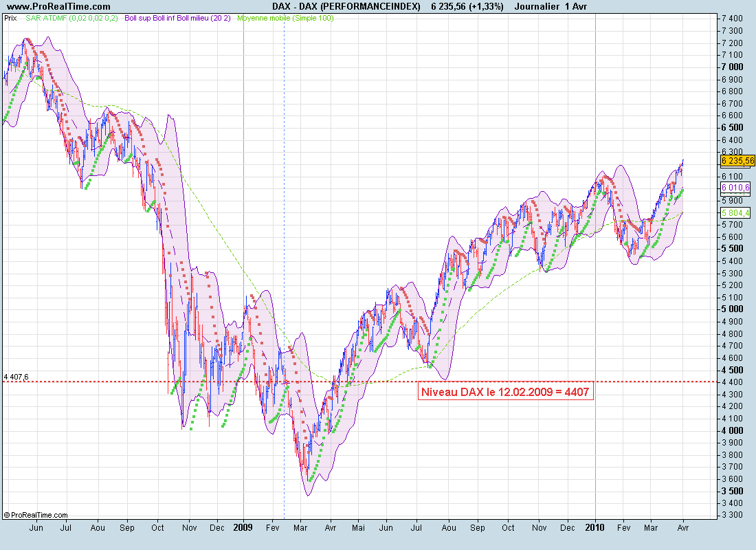Viewport: 756px width, 550px height.
Task: Click the 7 000 price axis label
Action: (733, 67)
